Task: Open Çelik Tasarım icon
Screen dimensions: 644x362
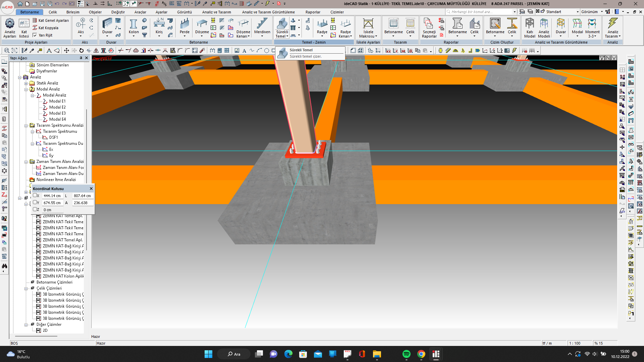Action: pos(410,27)
